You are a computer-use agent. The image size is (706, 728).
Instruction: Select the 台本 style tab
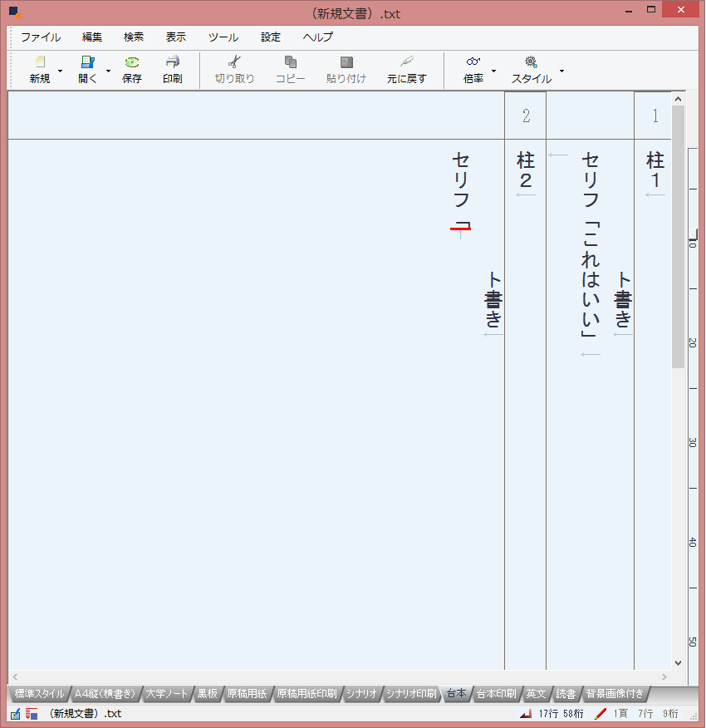tap(456, 694)
